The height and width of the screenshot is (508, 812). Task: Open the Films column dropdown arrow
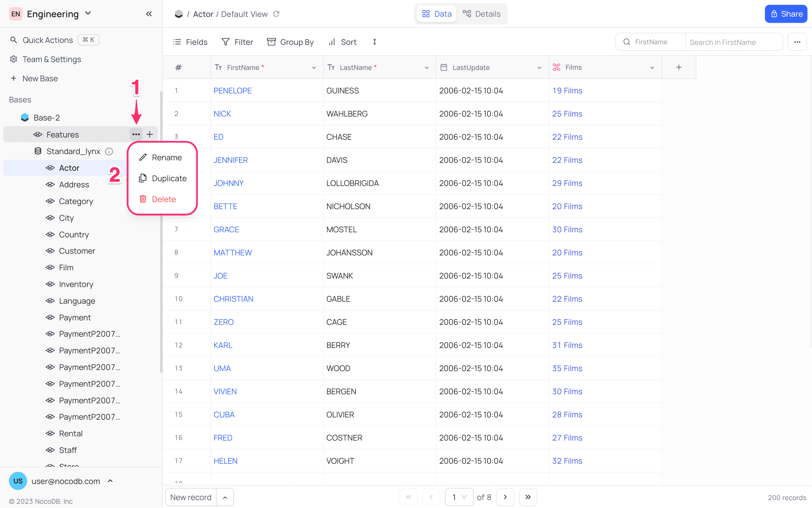652,67
